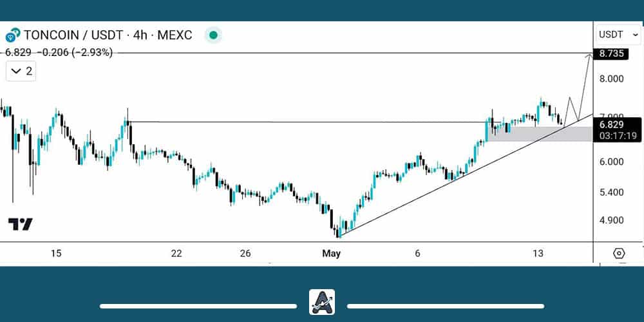Screen dimensions: 644x322
Task: Click the TradingView logo on chart
Action: click(20, 224)
